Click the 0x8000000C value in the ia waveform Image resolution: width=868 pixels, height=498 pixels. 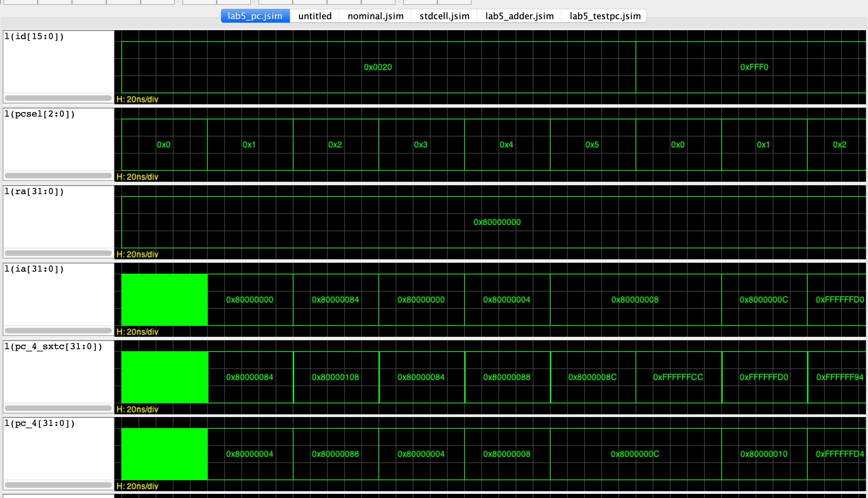tap(764, 300)
